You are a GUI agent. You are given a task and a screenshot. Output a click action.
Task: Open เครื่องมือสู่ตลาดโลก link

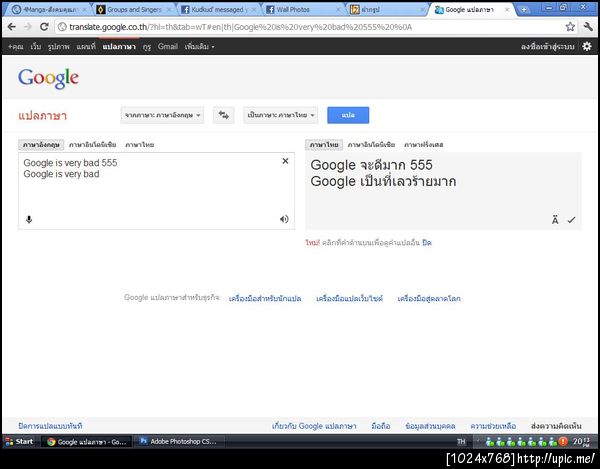(x=429, y=298)
